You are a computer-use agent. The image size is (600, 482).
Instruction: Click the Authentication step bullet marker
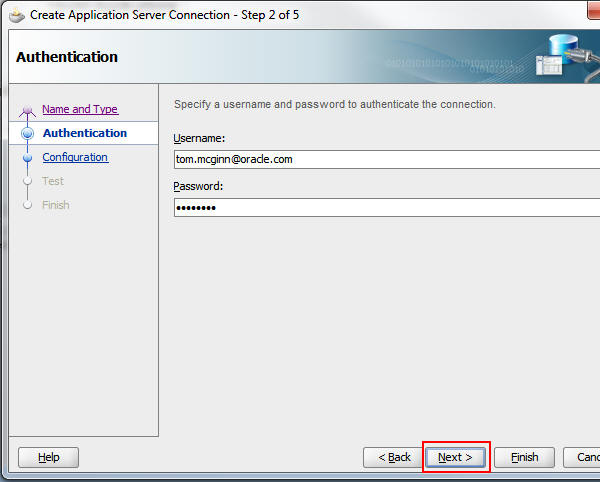click(x=27, y=133)
